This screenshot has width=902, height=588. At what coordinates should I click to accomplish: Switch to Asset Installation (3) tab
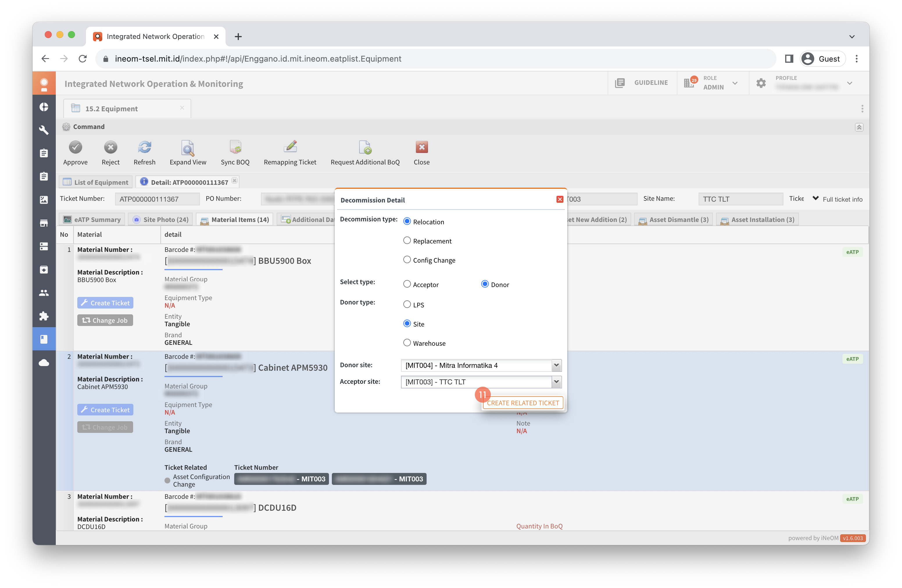point(757,220)
